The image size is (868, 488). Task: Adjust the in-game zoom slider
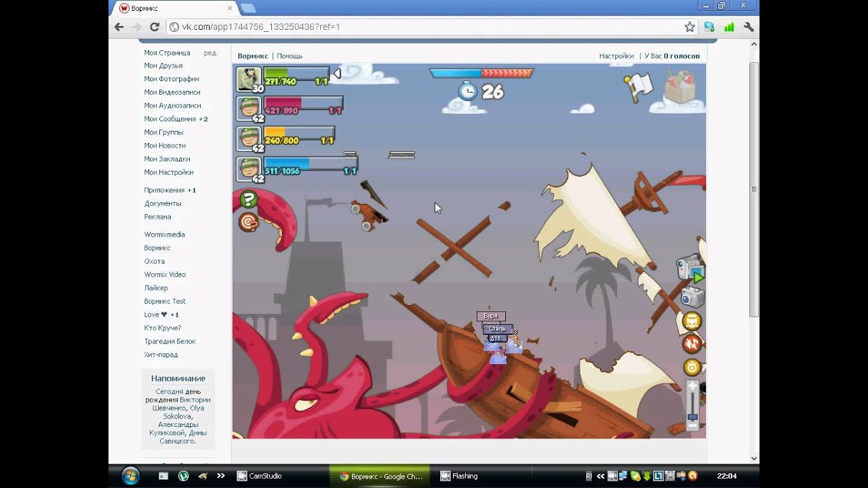[x=692, y=405]
